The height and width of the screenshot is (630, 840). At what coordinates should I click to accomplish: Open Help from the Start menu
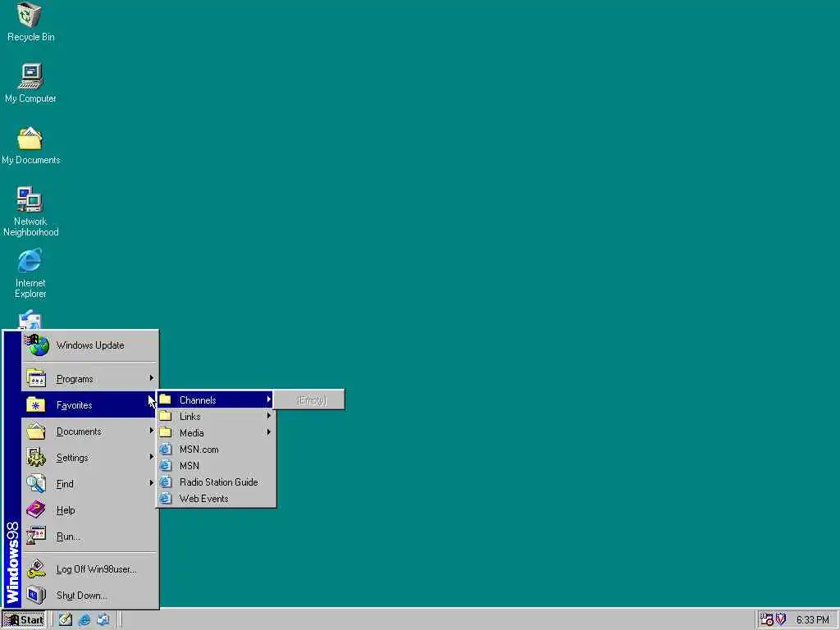pos(90,510)
